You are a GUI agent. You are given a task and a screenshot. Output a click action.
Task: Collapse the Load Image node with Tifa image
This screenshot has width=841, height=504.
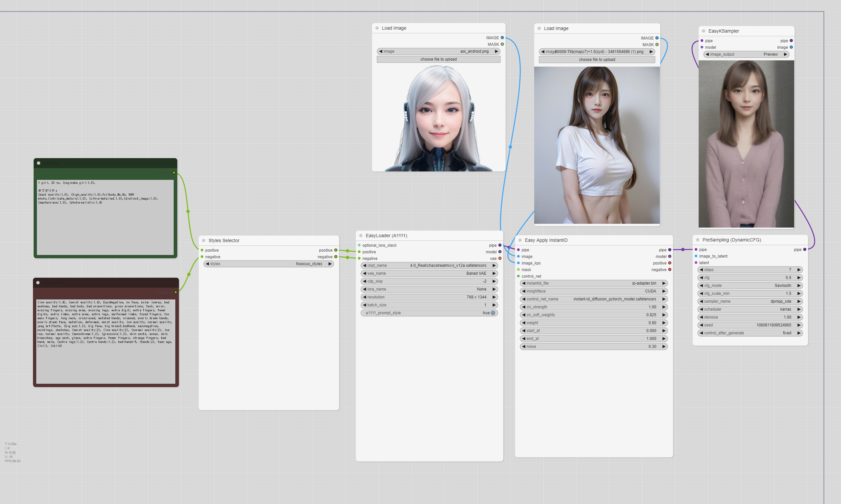[x=539, y=29]
